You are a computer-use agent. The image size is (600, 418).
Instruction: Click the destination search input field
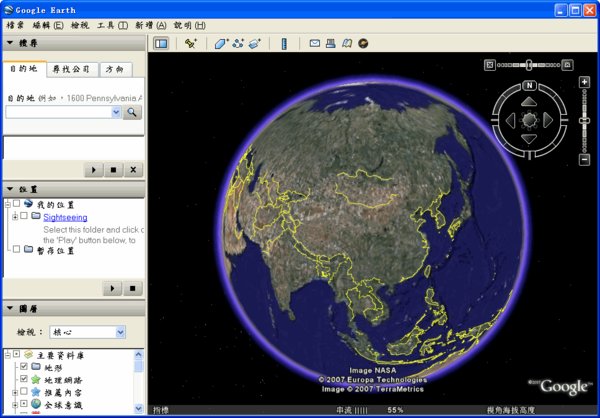point(58,113)
